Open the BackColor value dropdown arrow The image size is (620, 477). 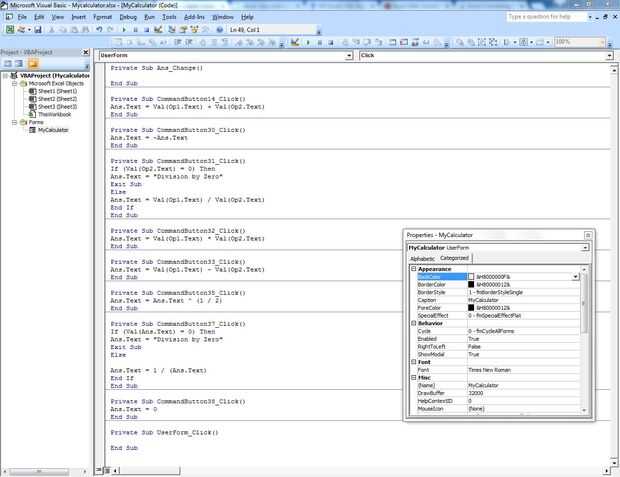click(576, 277)
